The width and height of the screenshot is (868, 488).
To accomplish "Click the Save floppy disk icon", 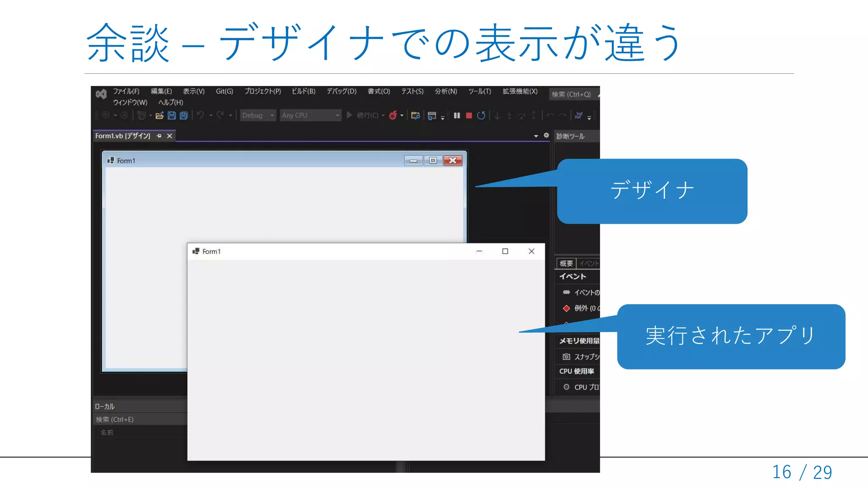I will 172,115.
